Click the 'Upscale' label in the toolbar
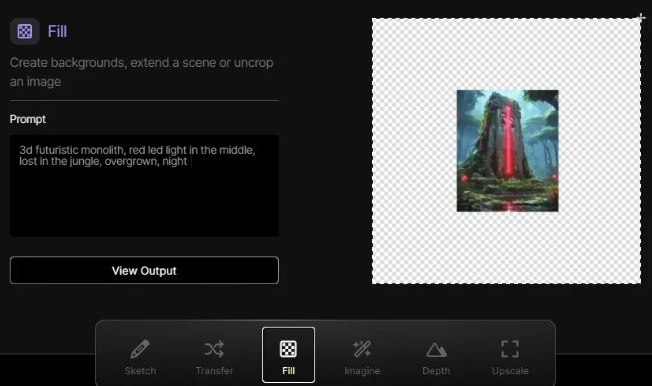652x386 pixels. [510, 371]
